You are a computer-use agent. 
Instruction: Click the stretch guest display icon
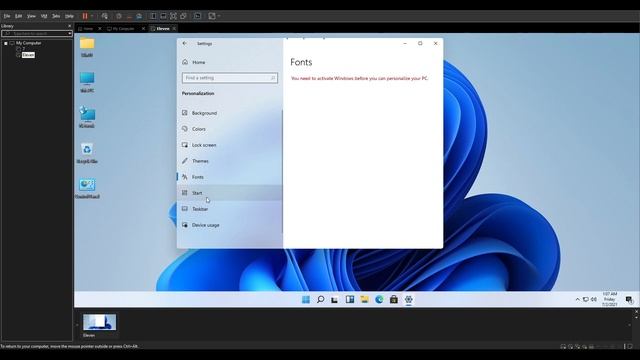click(x=212, y=16)
